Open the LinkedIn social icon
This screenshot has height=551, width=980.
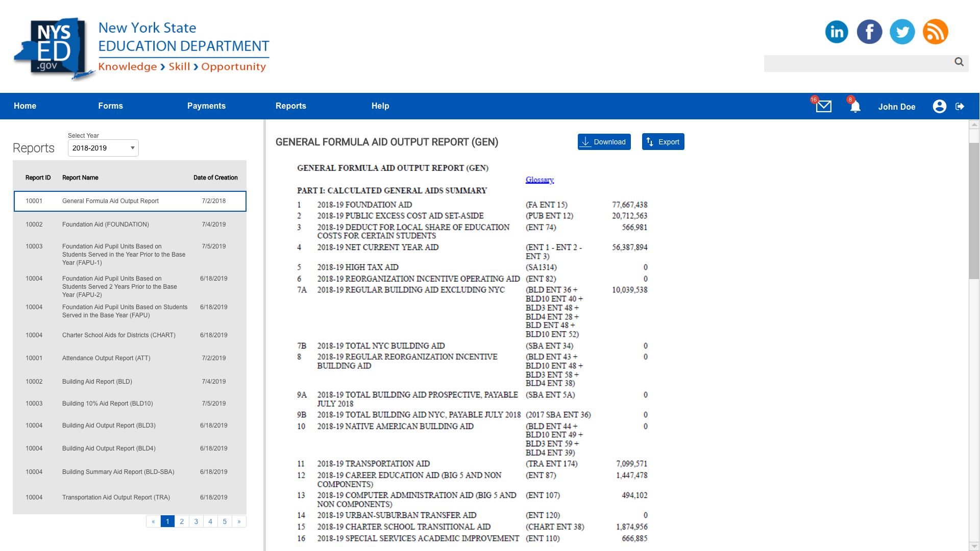click(837, 32)
